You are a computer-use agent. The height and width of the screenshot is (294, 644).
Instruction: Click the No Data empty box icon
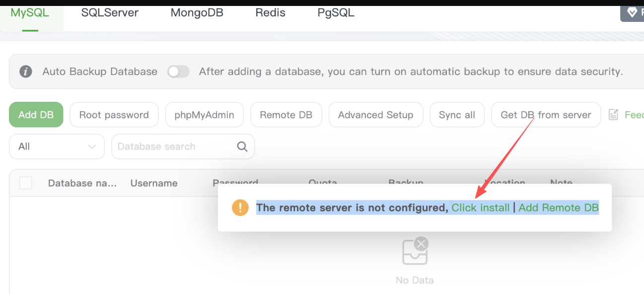pyautogui.click(x=415, y=252)
